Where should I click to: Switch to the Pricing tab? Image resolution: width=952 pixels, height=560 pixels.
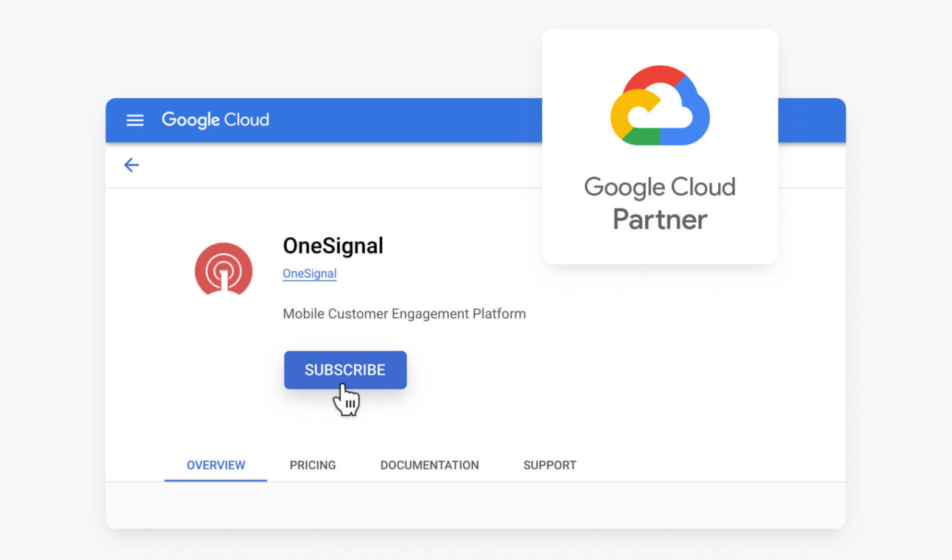tap(313, 464)
